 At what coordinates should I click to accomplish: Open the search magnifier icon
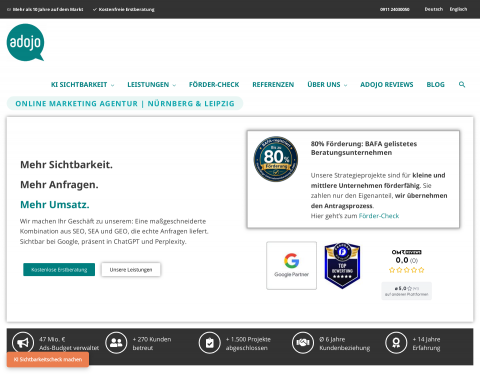pyautogui.click(x=462, y=84)
